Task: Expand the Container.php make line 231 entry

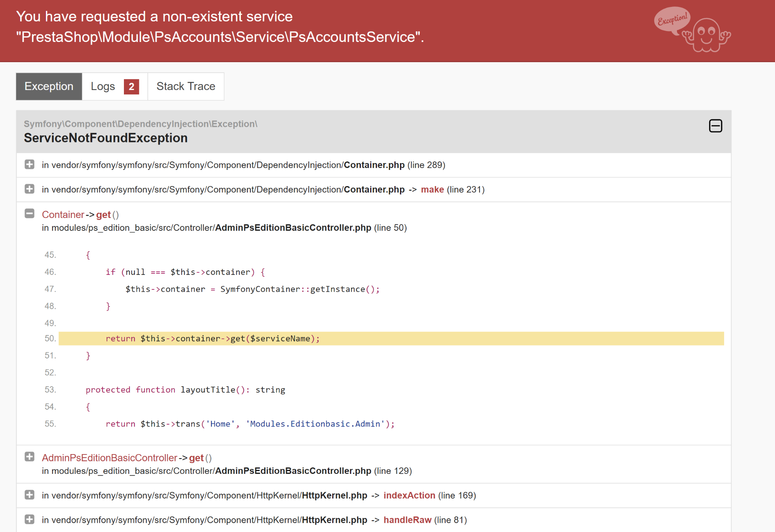Action: (x=29, y=189)
